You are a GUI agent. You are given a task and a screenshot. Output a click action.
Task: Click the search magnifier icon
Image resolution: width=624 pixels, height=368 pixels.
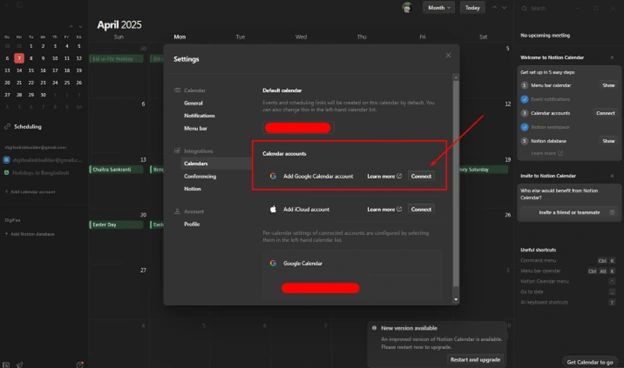tap(524, 8)
